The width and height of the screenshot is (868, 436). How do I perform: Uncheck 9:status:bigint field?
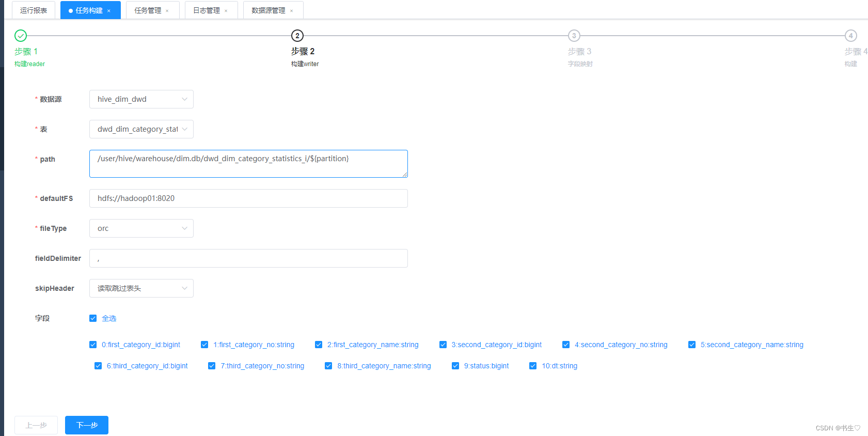(x=455, y=366)
